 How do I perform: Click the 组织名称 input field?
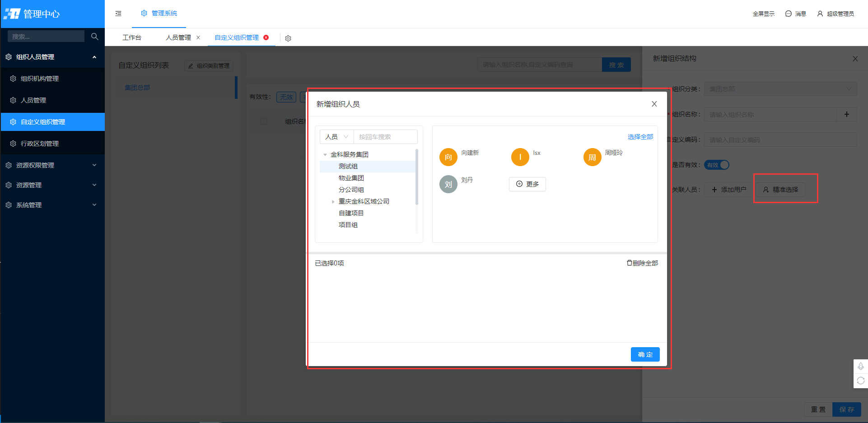(771, 114)
